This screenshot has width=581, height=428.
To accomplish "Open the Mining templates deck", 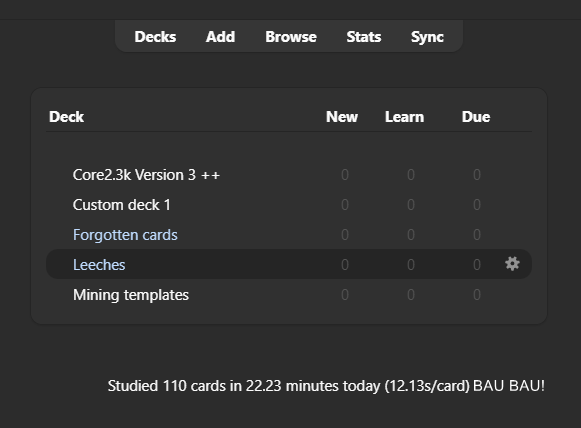I will [x=131, y=295].
